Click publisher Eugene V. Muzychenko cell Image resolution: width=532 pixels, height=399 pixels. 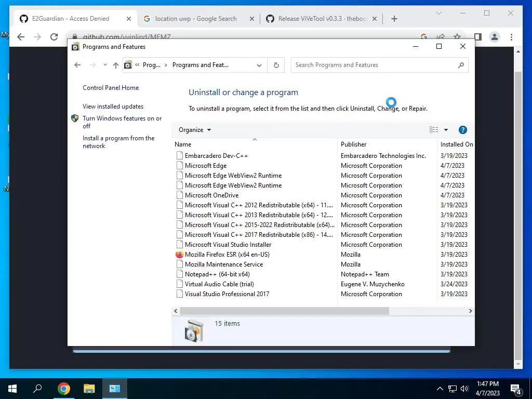point(373,284)
